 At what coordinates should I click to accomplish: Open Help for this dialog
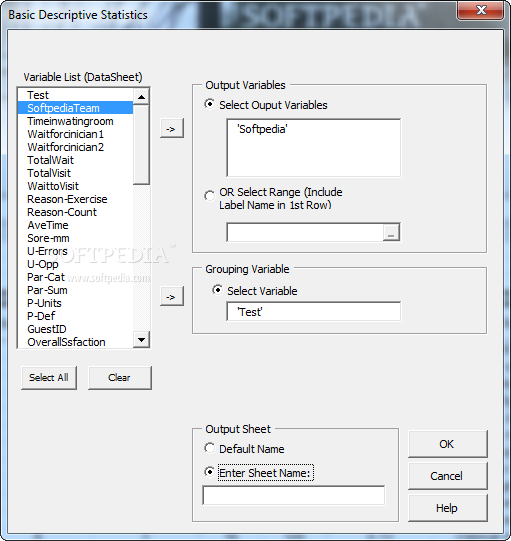(448, 508)
